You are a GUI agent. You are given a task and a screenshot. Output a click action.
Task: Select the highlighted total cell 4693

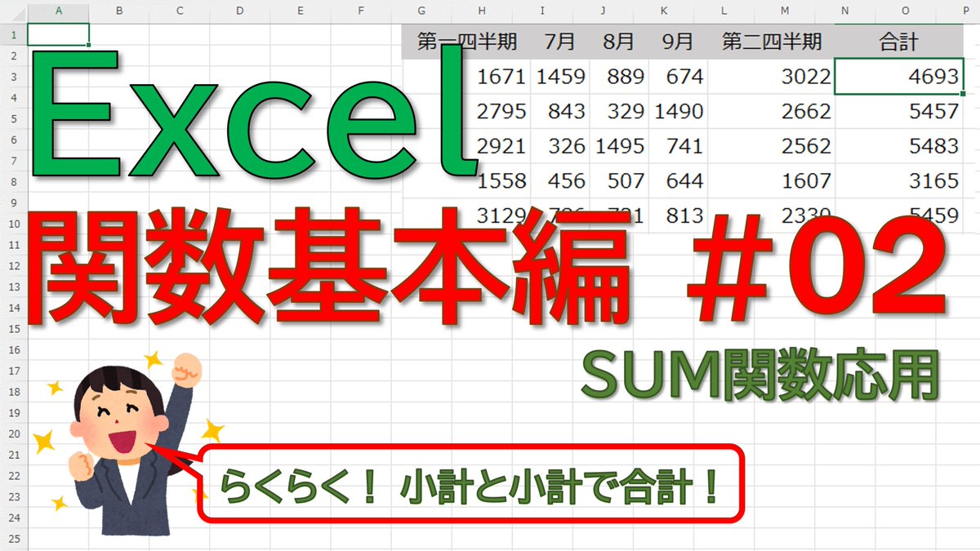pyautogui.click(x=899, y=77)
